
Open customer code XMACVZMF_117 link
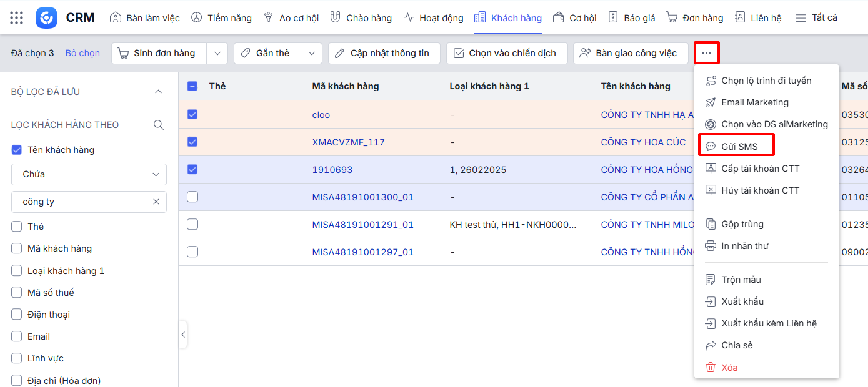tap(348, 142)
